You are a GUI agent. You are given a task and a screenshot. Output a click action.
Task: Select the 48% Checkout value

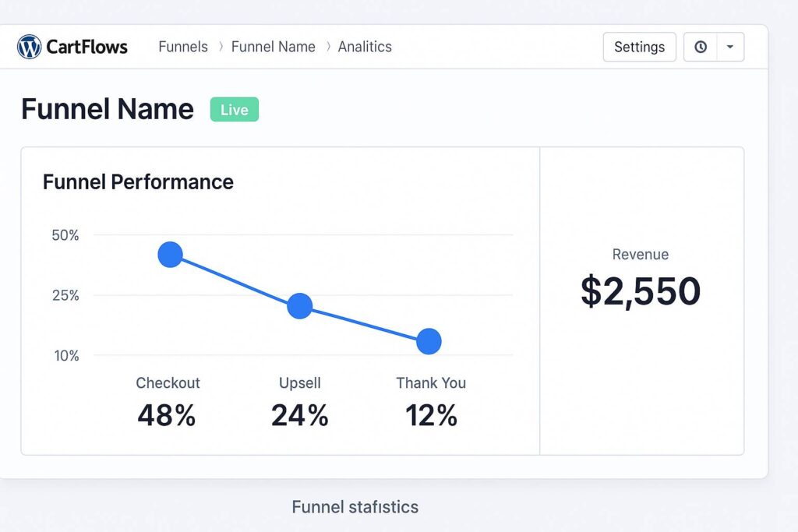[x=167, y=415]
